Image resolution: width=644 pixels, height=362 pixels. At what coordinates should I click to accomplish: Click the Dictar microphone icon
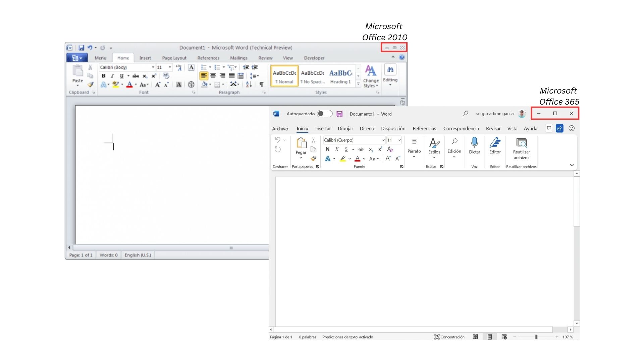(x=474, y=143)
